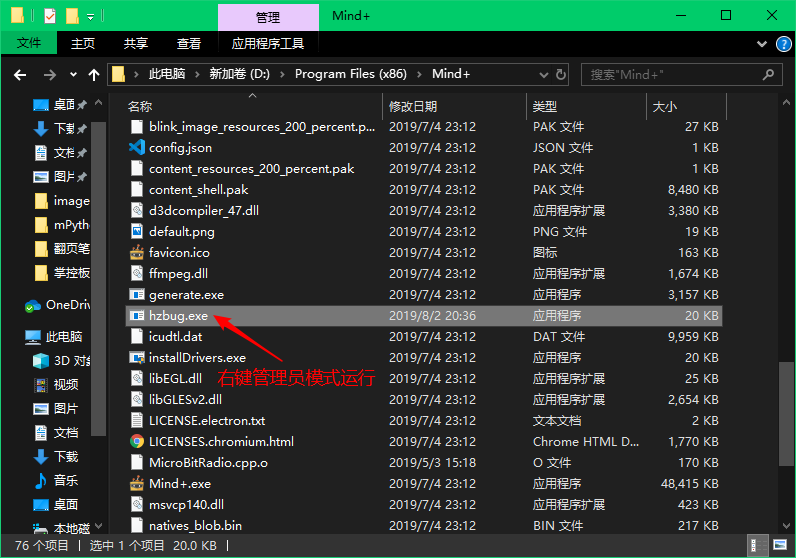This screenshot has width=796, height=558.
Task: Open the 文件 menu tab
Action: 29,43
